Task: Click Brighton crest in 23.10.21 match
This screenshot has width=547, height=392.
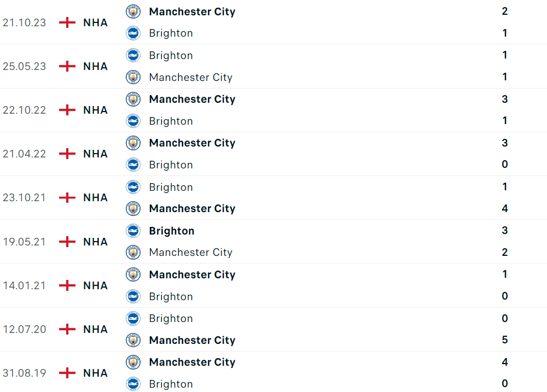Action: coord(133,187)
